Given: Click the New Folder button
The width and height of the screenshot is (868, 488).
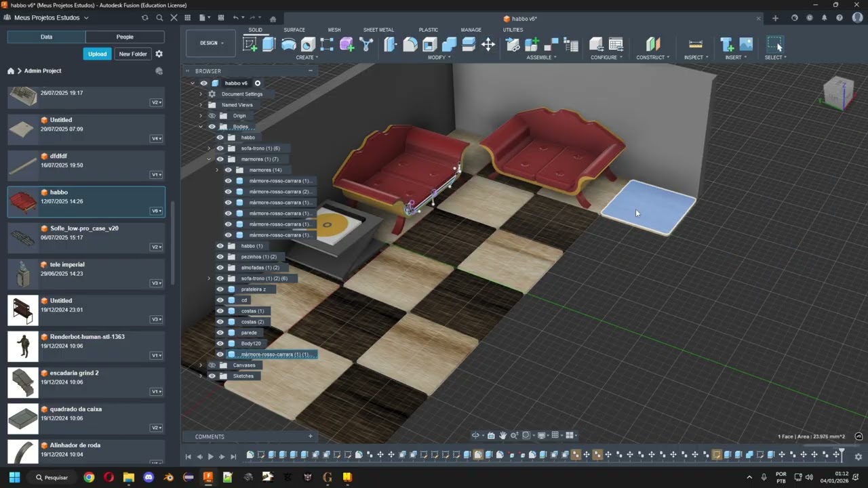Looking at the screenshot, I should click(133, 54).
